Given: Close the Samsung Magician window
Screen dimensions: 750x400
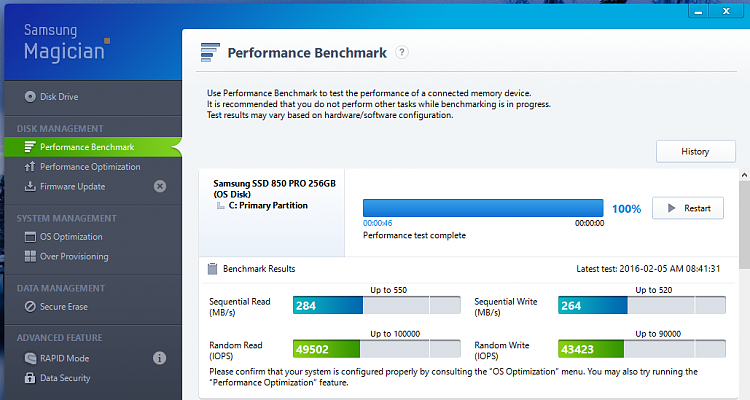Looking at the screenshot, I should (726, 11).
